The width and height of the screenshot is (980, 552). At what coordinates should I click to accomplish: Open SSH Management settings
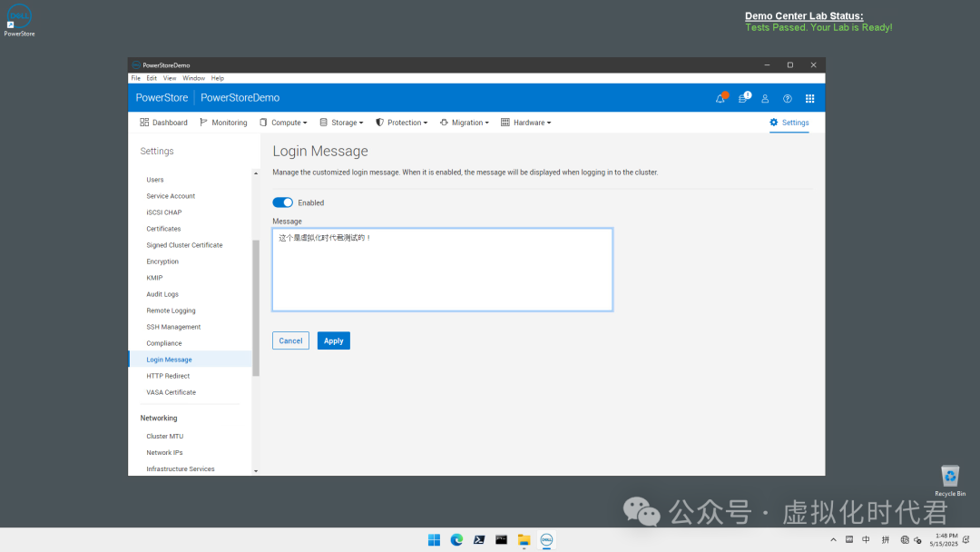pos(173,327)
